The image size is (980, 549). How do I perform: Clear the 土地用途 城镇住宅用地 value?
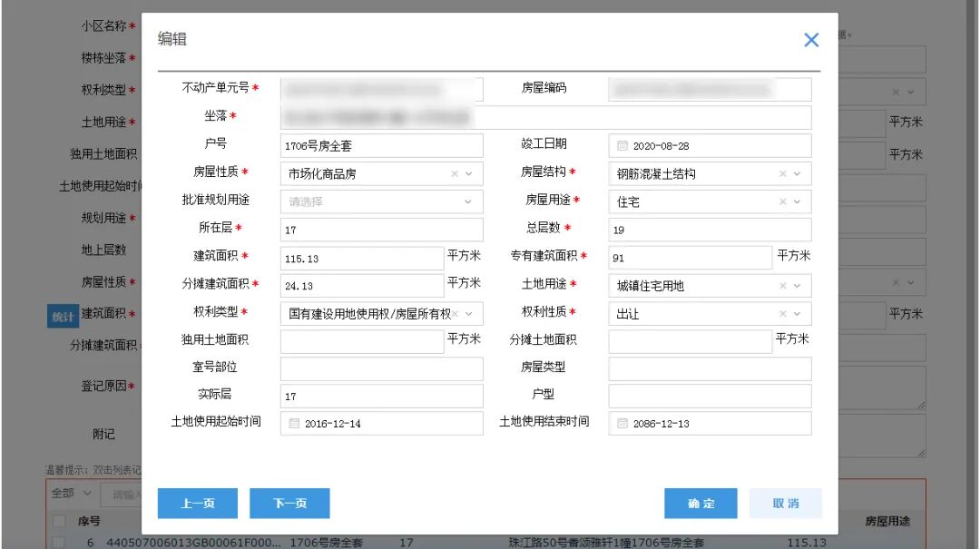click(782, 286)
